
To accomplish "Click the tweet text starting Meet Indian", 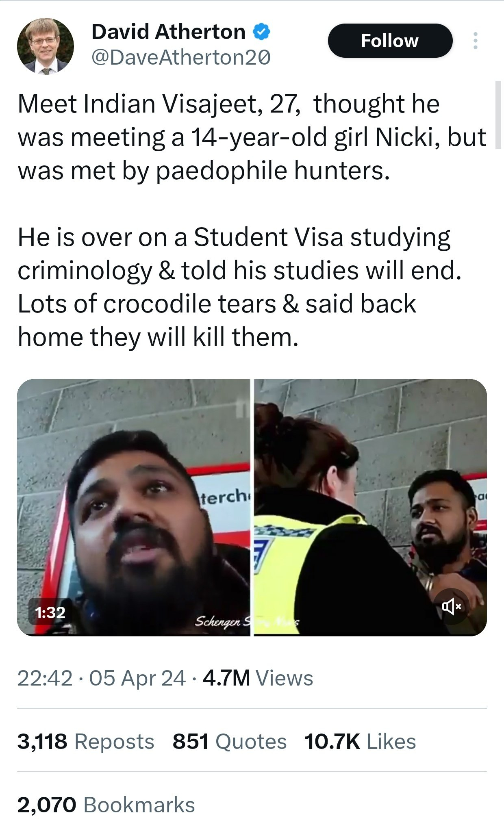I will pos(252,137).
